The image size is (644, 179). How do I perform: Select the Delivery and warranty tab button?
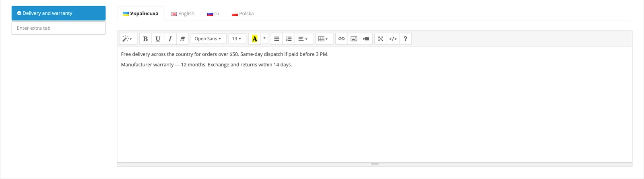[59, 13]
